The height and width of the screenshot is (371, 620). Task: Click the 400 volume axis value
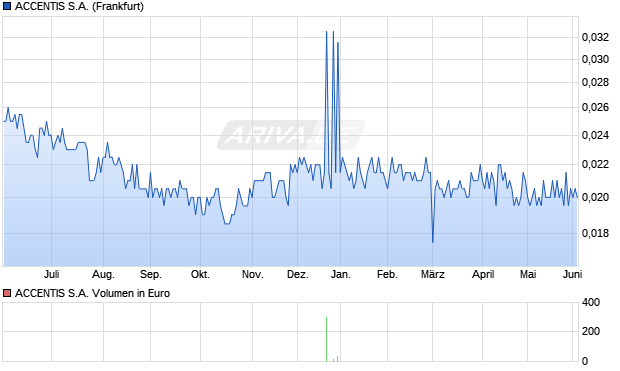point(591,303)
